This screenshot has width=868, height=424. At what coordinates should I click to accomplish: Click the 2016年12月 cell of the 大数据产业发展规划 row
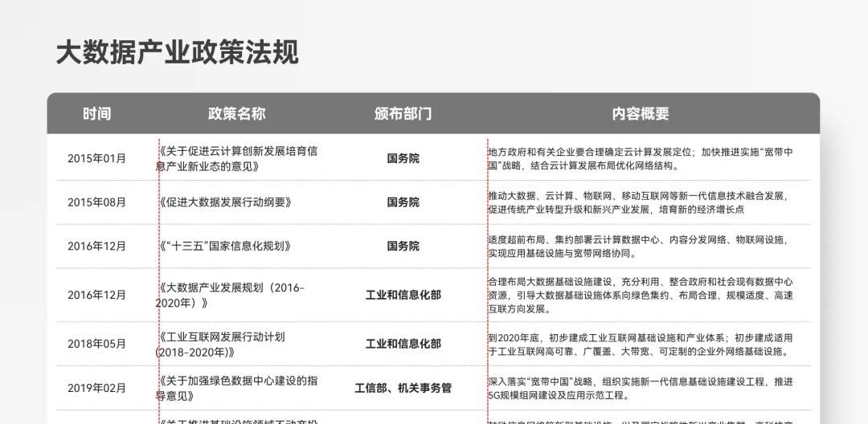[97, 296]
